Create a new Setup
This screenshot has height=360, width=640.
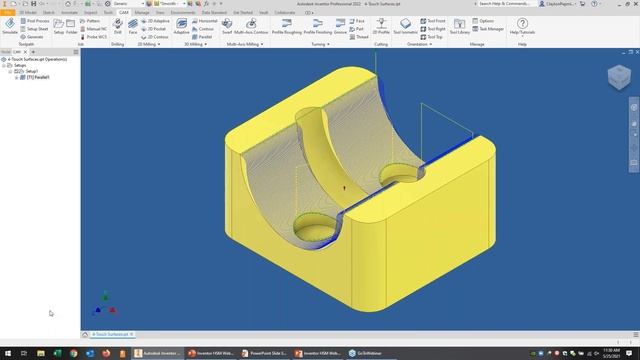[59, 27]
